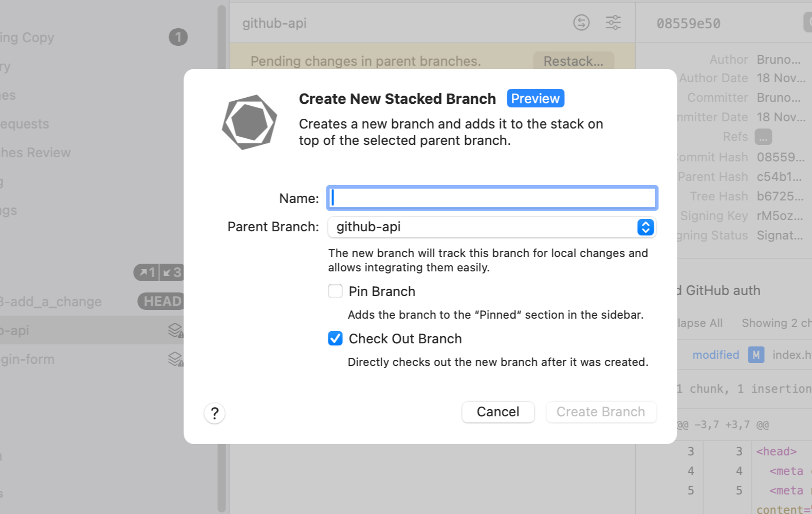Disable the Check Out Branch checkbox
Screen dimensions: 812x514
click(x=335, y=338)
